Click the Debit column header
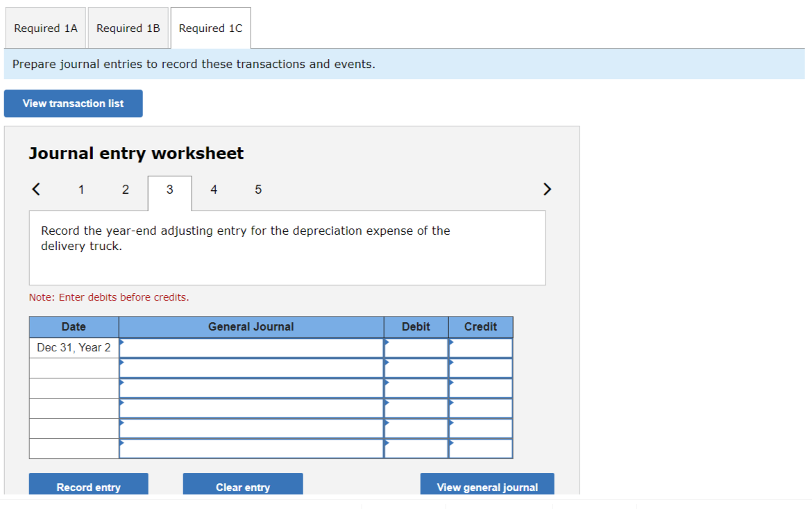The image size is (812, 509). coord(416,326)
